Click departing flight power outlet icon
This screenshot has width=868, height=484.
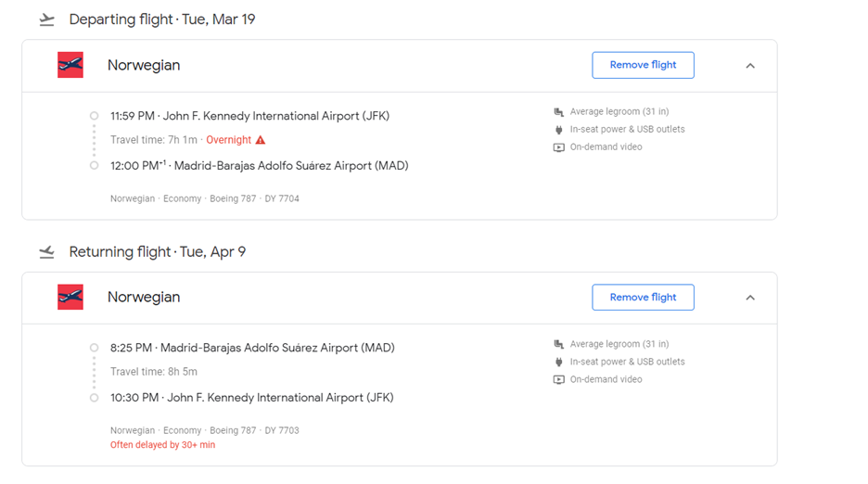(x=558, y=130)
